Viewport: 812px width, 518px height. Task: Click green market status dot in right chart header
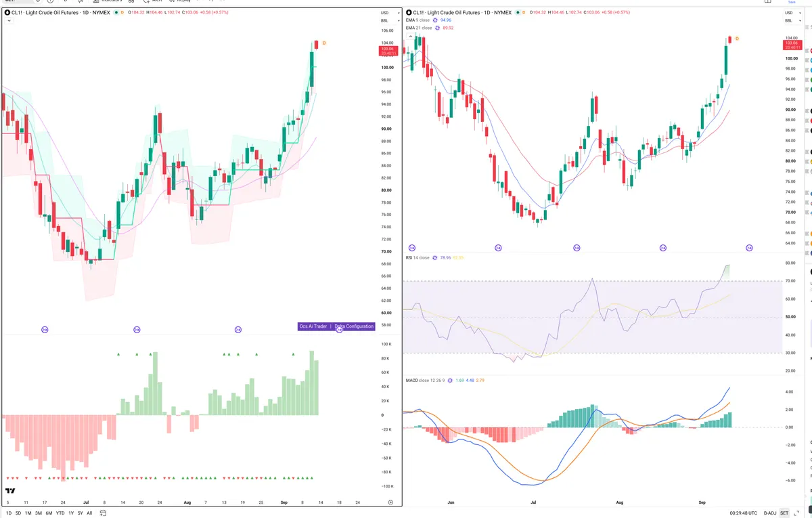[518, 12]
